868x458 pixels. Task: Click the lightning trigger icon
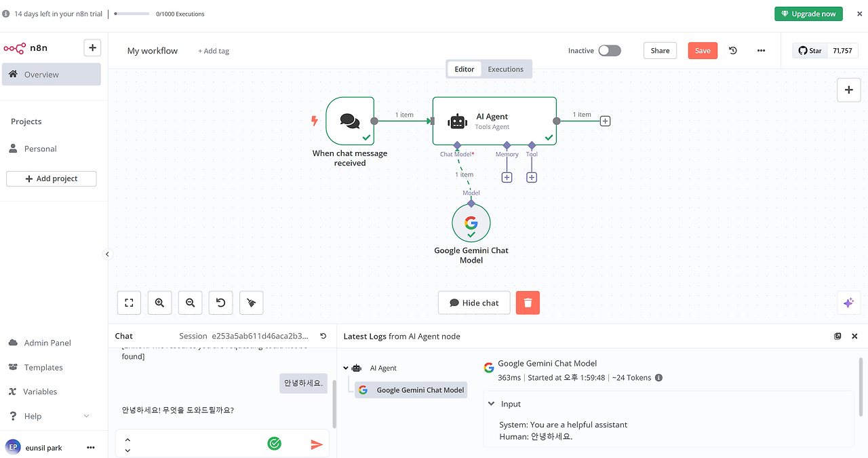click(314, 121)
